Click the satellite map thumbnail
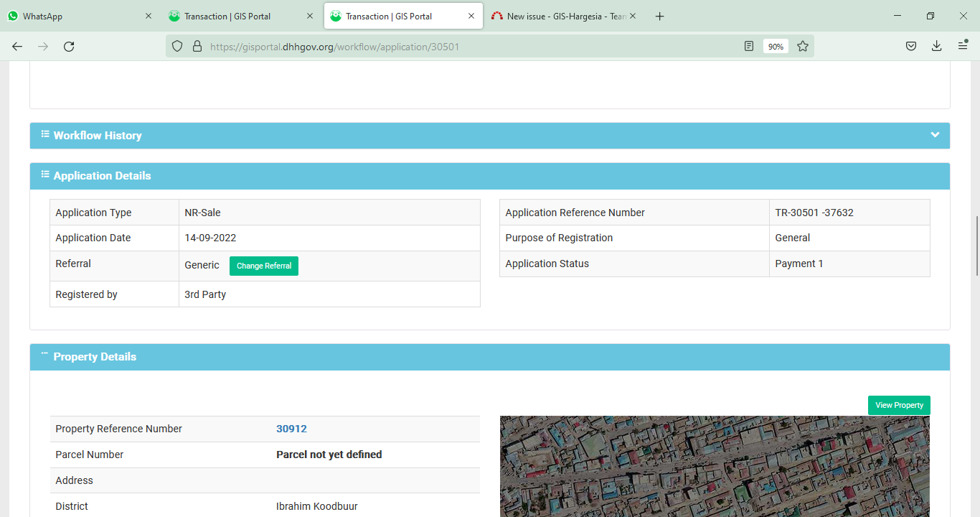This screenshot has height=517, width=980. [715, 466]
